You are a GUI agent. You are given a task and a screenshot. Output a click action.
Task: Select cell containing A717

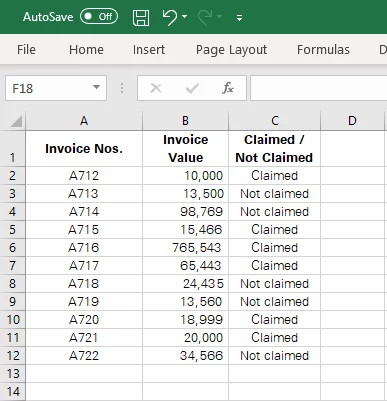[84, 266]
